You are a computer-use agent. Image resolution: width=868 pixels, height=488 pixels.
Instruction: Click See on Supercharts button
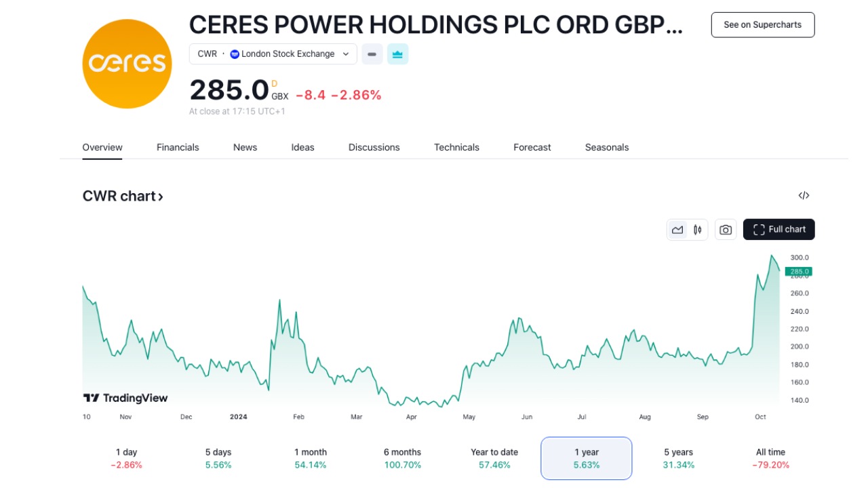762,25
